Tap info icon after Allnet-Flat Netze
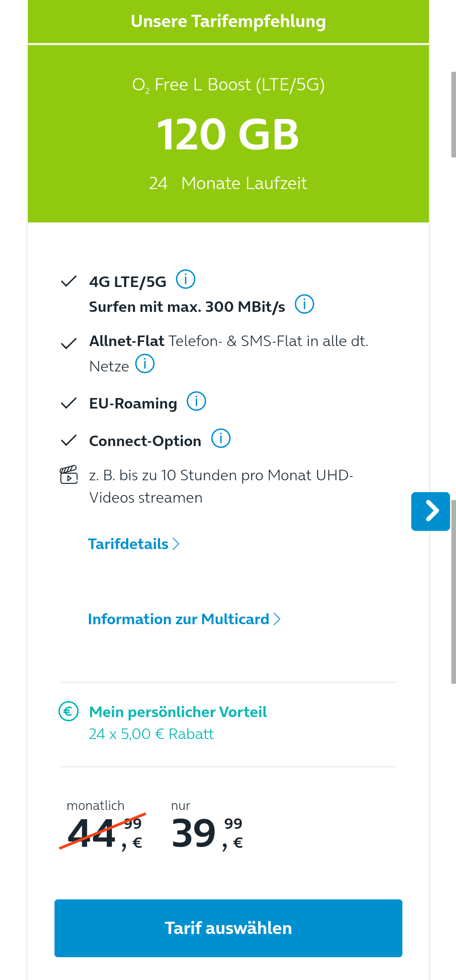Image resolution: width=456 pixels, height=980 pixels. pyautogui.click(x=145, y=364)
